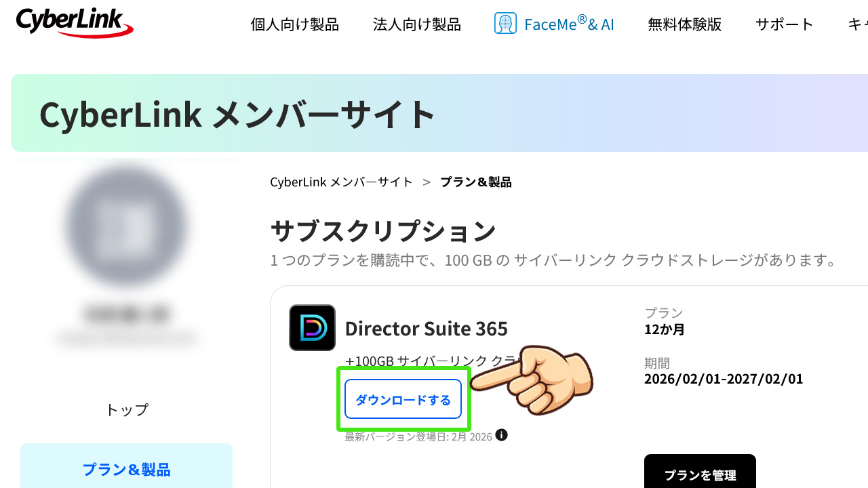The width and height of the screenshot is (868, 488).
Task: Click the ダウンロードする button
Action: (x=403, y=400)
